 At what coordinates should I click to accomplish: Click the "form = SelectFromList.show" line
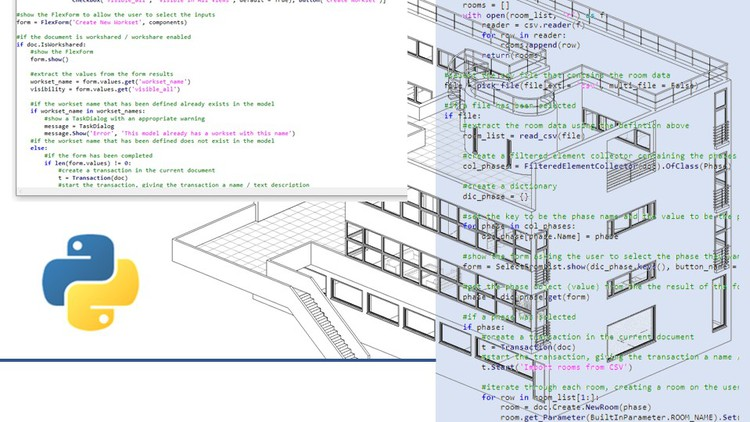601,267
